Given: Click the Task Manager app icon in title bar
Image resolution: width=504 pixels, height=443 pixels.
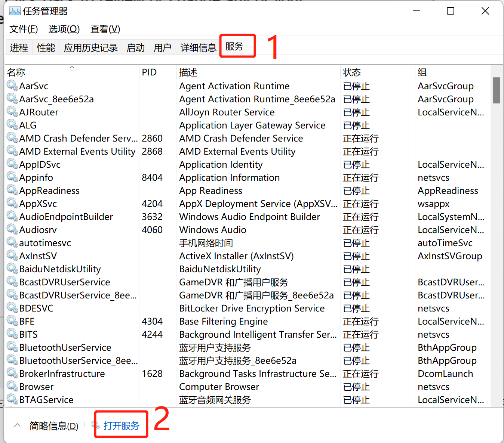Looking at the screenshot, I should [15, 11].
